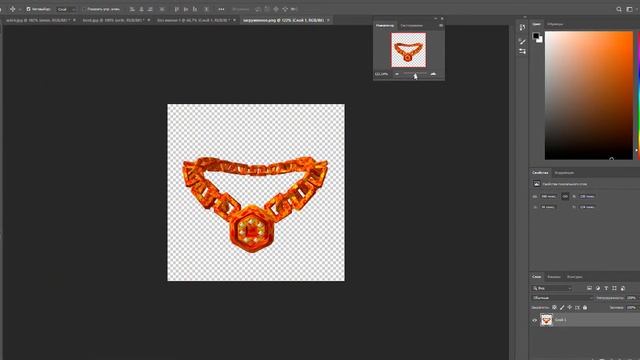The height and width of the screenshot is (360, 640).
Task: Switch to the Histogram tab beside Navigator
Action: coord(411,25)
